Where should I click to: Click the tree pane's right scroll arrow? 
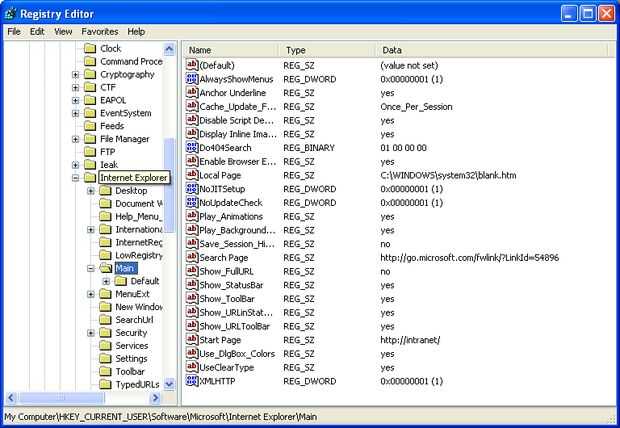coord(155,398)
